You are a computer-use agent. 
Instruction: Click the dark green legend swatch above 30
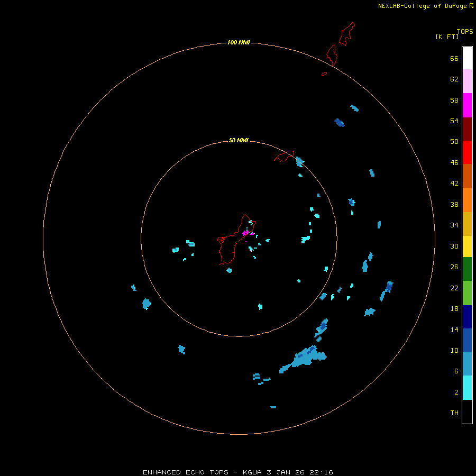467,269
